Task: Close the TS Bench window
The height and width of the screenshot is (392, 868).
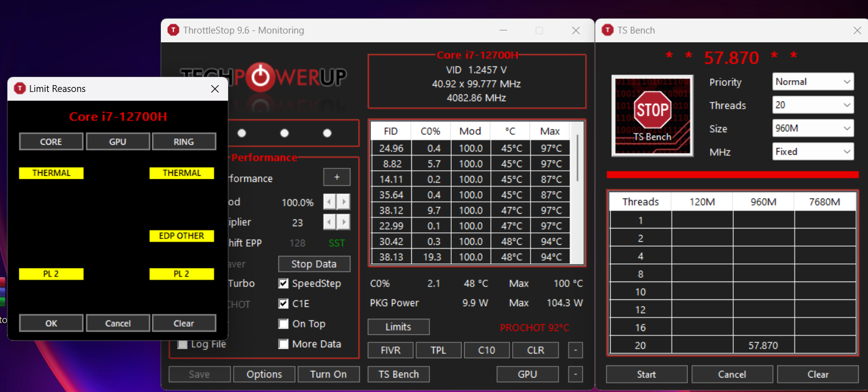Action: [x=857, y=30]
